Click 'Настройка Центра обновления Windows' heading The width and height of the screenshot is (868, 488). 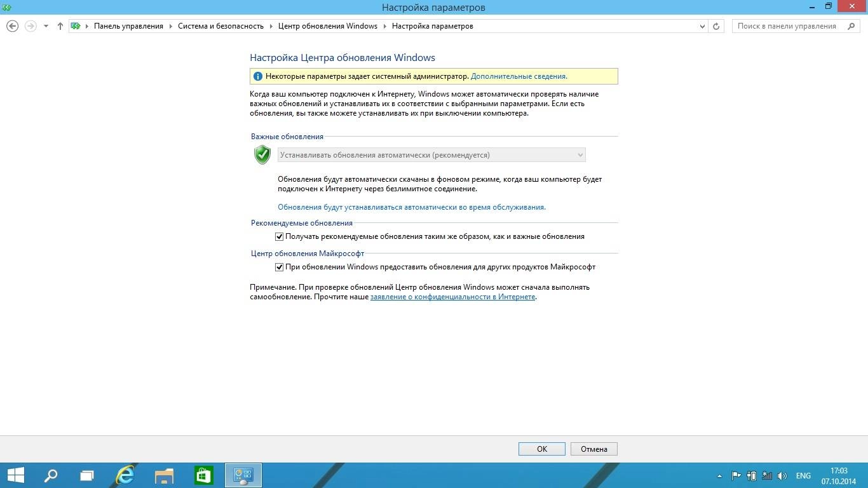342,58
